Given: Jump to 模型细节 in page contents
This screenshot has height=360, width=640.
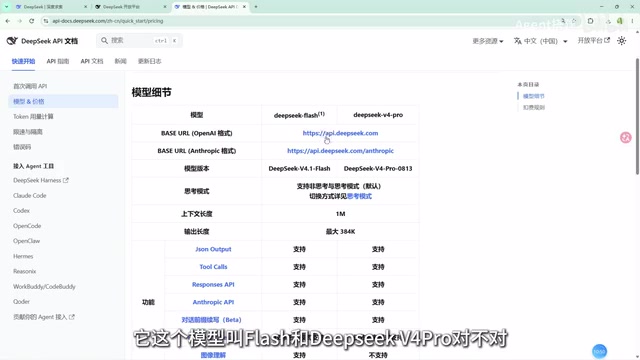Looking at the screenshot, I should click(533, 96).
